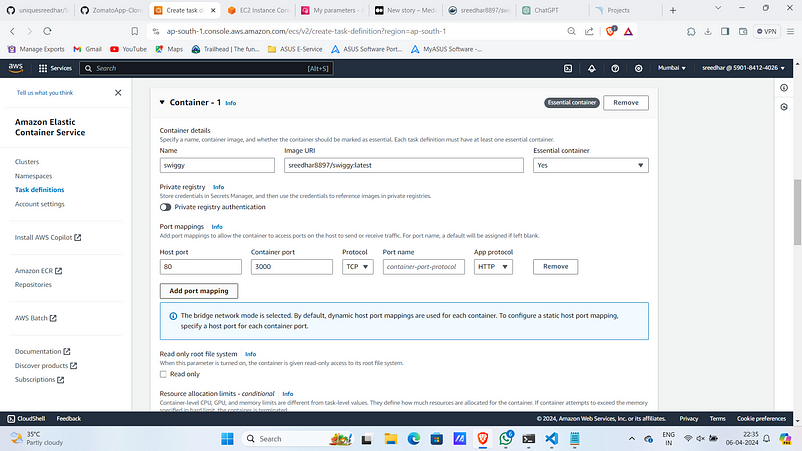This screenshot has height=451, width=802.
Task: Open Amazon ECR external link
Action: click(x=38, y=270)
